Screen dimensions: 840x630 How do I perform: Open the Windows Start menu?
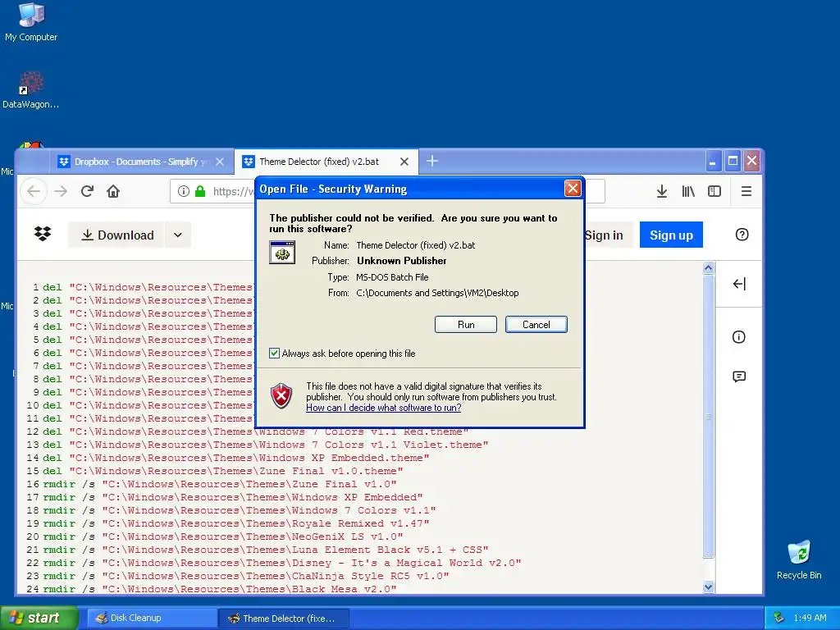(x=39, y=618)
